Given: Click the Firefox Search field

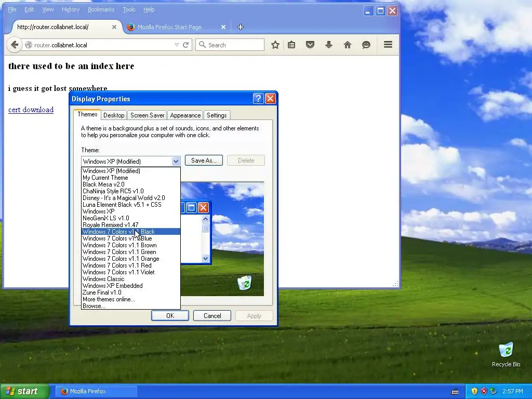Looking at the screenshot, I should click(x=230, y=45).
